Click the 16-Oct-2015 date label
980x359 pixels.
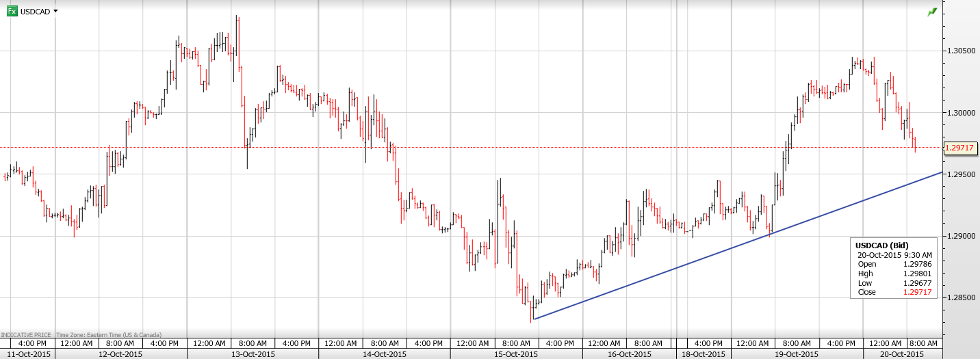[x=630, y=354]
